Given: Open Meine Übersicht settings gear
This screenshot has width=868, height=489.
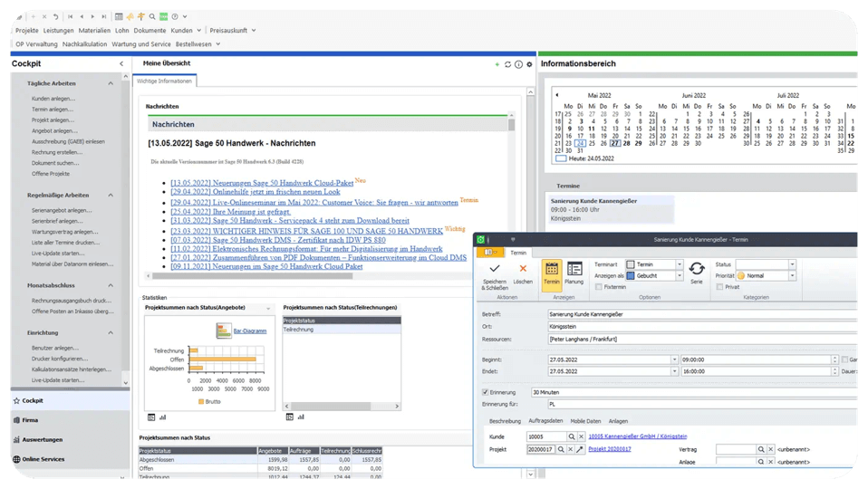Looking at the screenshot, I should coord(529,64).
